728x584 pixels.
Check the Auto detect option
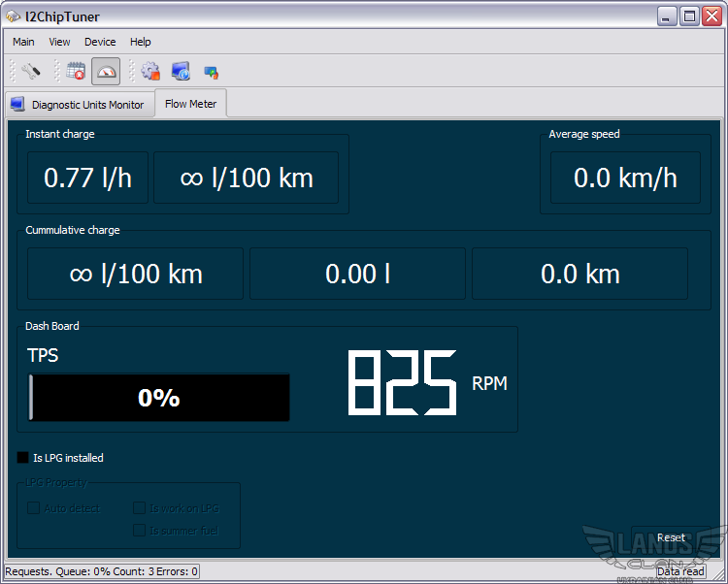point(34,508)
